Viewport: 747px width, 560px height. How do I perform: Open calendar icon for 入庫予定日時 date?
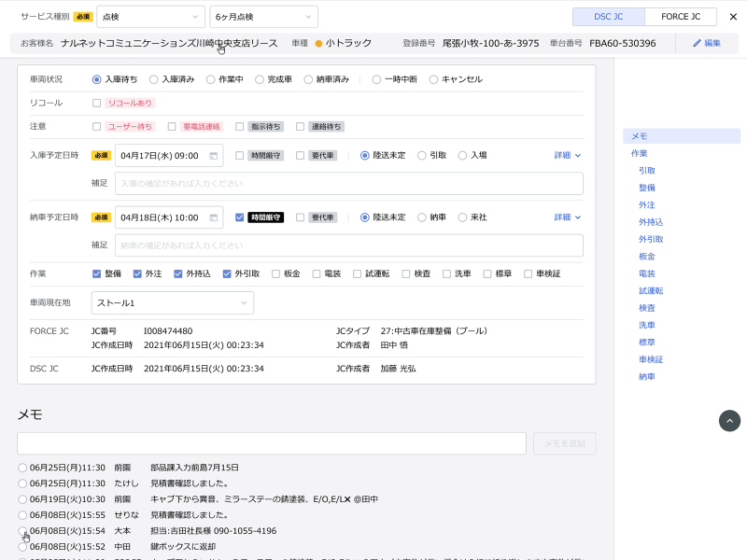click(214, 156)
